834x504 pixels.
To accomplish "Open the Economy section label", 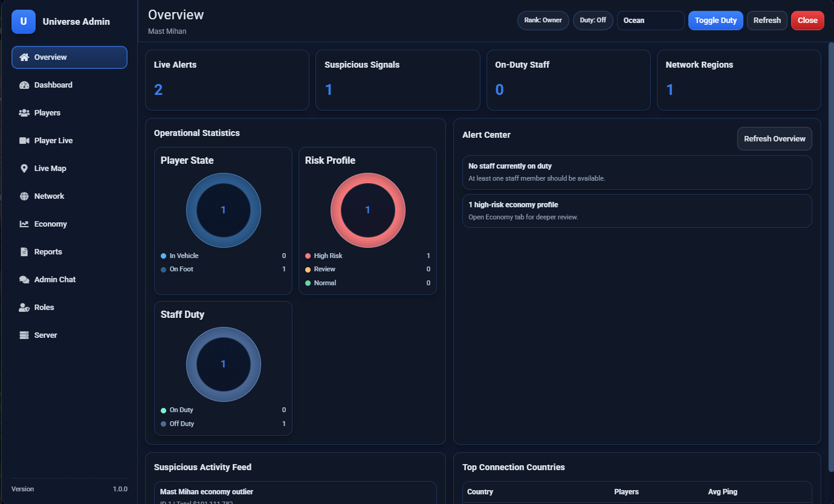I will point(50,224).
